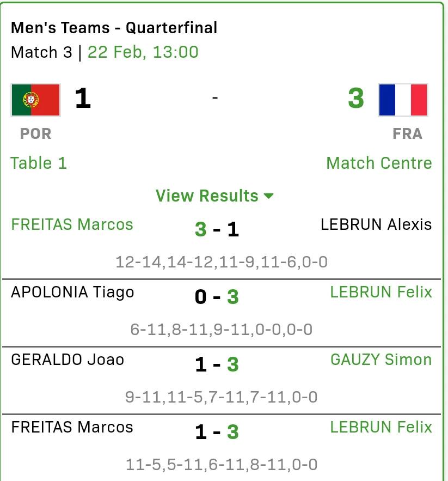Click the Men's Teams - Quarterfinal heading
This screenshot has height=481, width=448.
pos(114,28)
